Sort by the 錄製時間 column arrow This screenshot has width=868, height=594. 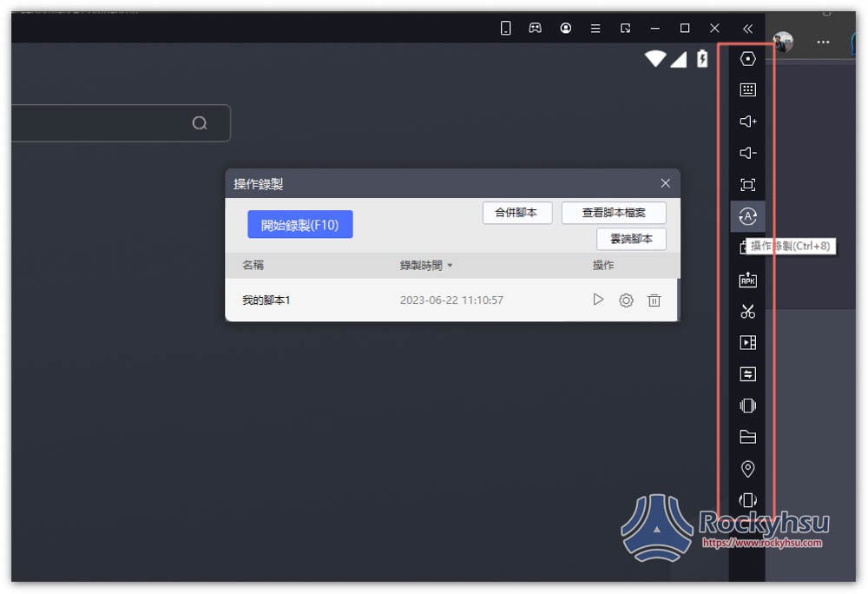[x=450, y=266]
